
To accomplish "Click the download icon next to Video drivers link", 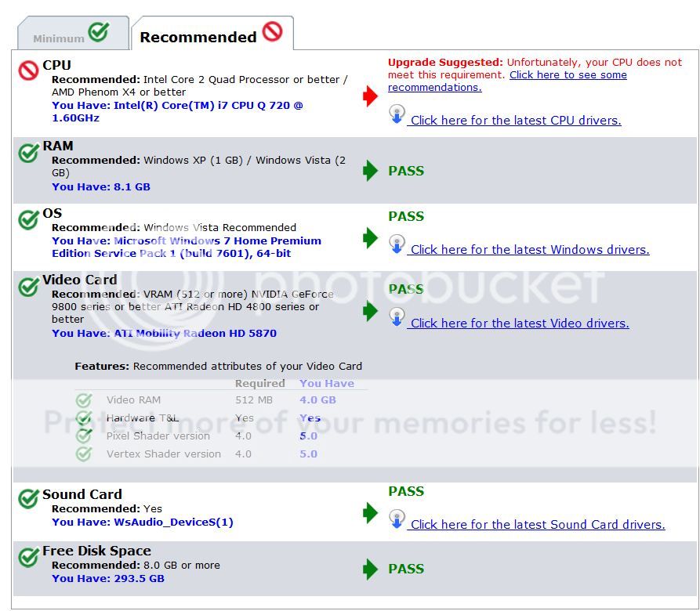I will [397, 317].
